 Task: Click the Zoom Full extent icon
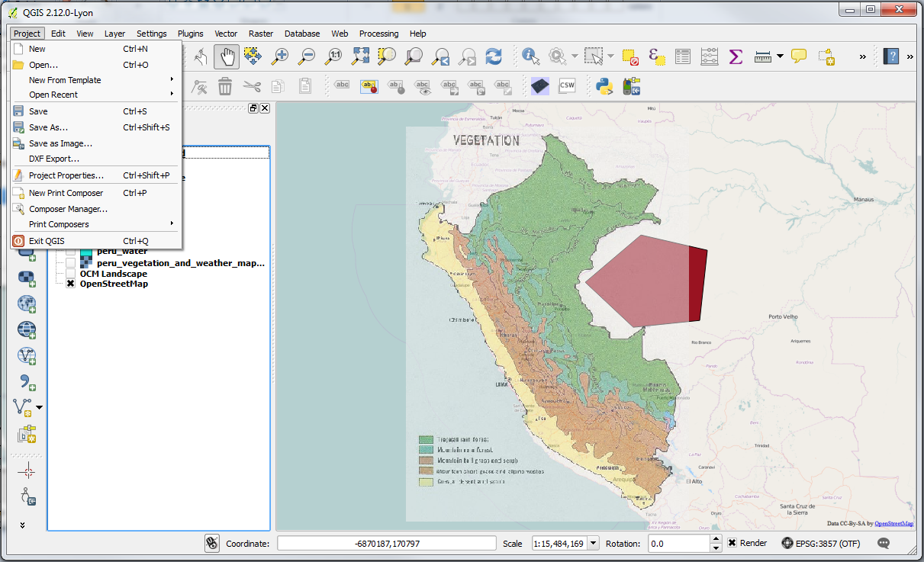(360, 56)
